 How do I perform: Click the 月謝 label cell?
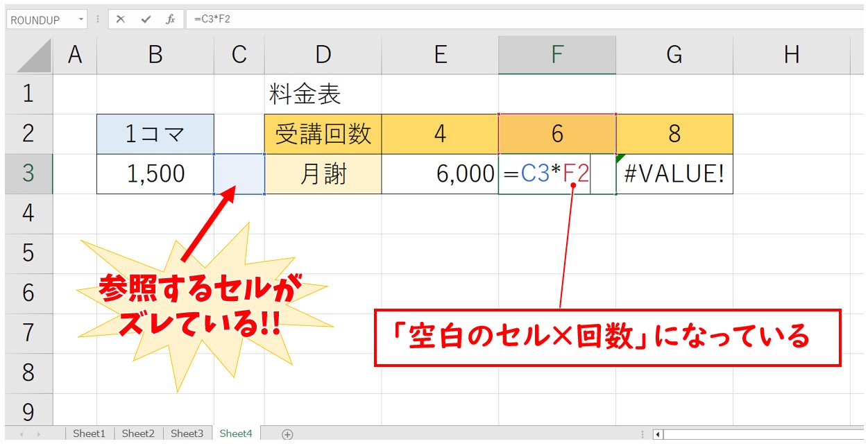pos(323,173)
